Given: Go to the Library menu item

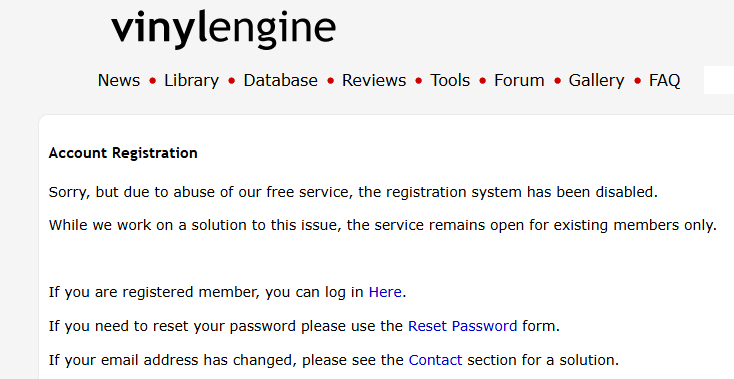Looking at the screenshot, I should [x=191, y=80].
